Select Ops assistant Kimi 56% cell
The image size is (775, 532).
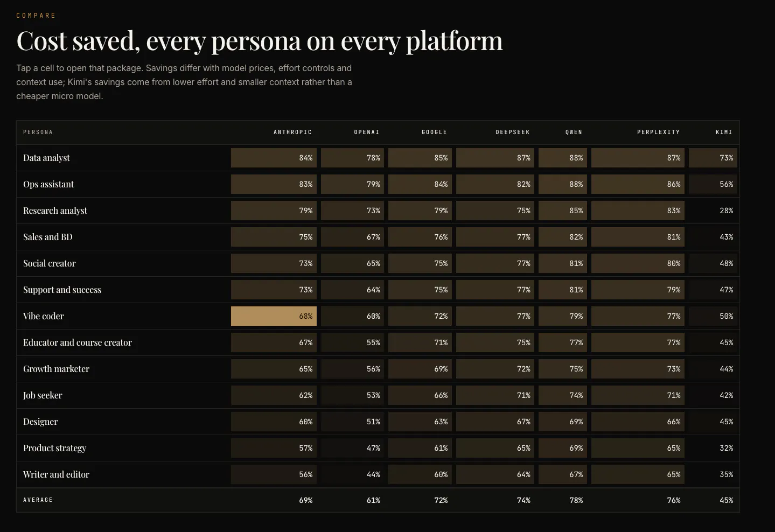point(713,184)
